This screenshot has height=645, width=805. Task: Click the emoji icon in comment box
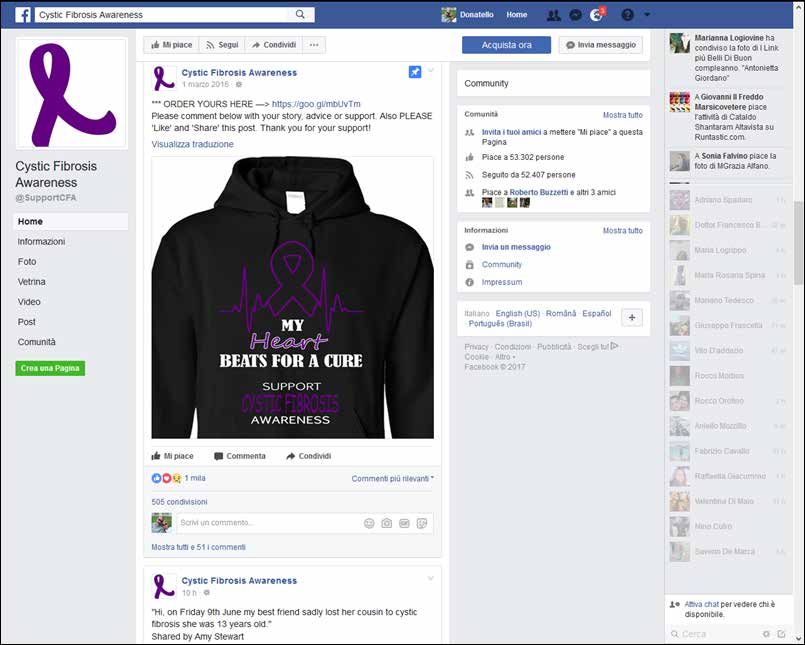(369, 523)
